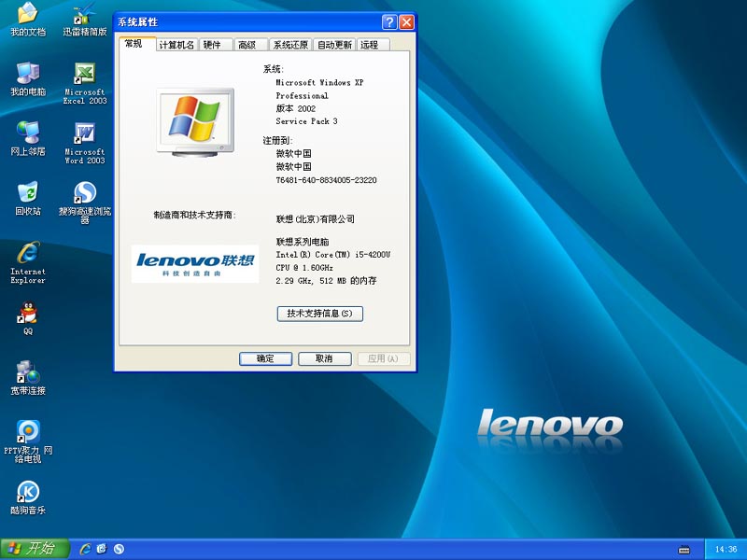This screenshot has width=747, height=560.
Task: Select the 回收站 recycle bin icon
Action: point(28,199)
